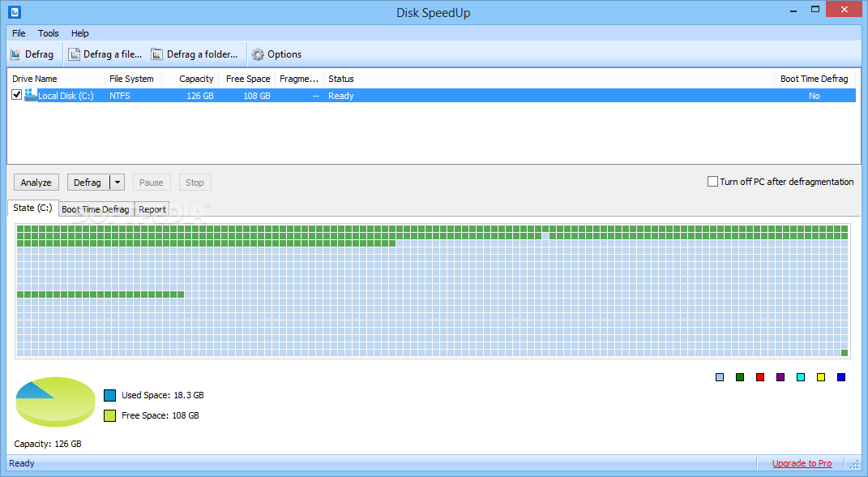Open Options via the gear icon

point(258,54)
